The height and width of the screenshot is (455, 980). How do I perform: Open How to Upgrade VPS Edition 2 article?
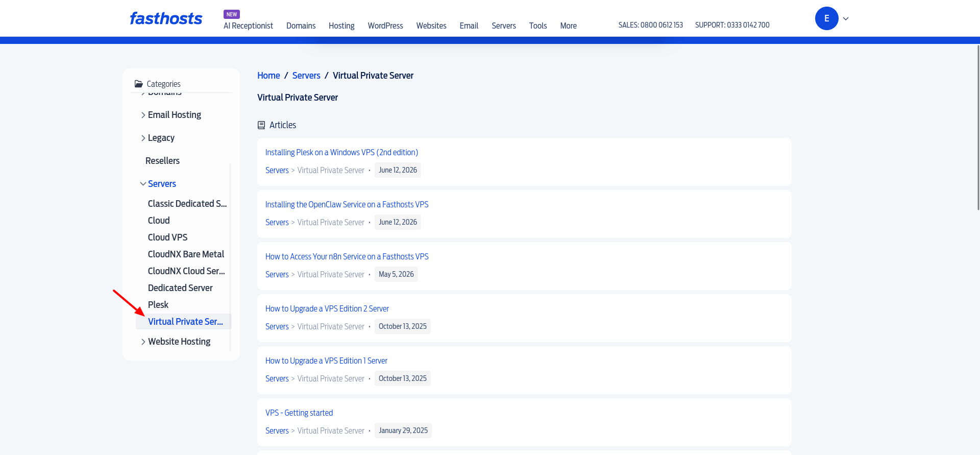point(327,309)
